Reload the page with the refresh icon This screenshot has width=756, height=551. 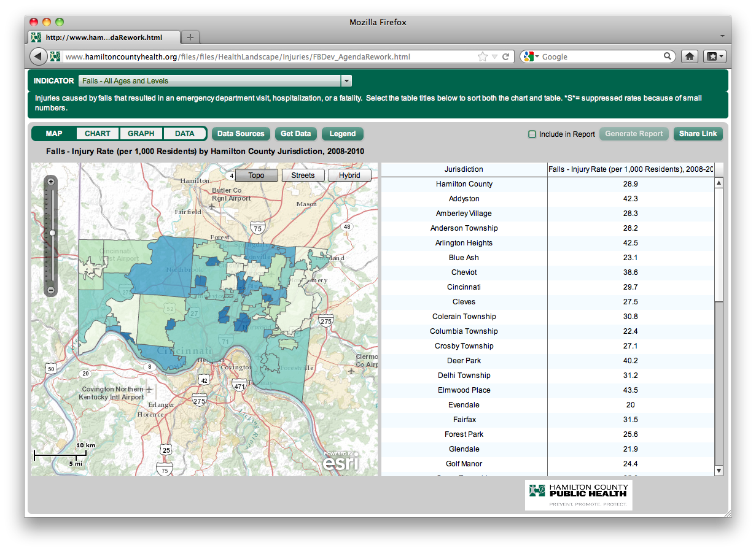[x=506, y=56]
